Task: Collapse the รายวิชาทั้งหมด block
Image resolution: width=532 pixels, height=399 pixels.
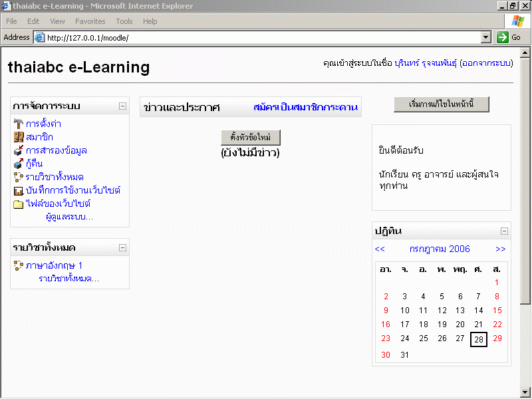Action: click(x=122, y=247)
